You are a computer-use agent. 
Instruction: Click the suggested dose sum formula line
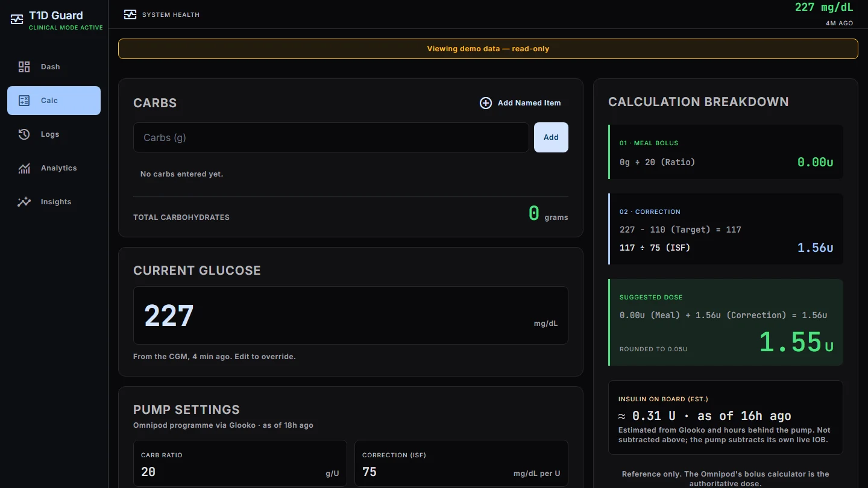point(723,315)
